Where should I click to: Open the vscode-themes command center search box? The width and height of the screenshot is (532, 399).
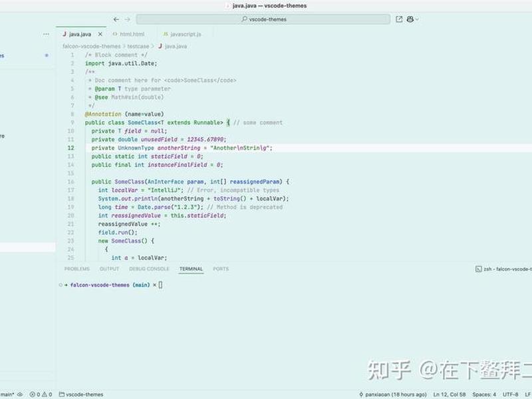pyautogui.click(x=263, y=19)
